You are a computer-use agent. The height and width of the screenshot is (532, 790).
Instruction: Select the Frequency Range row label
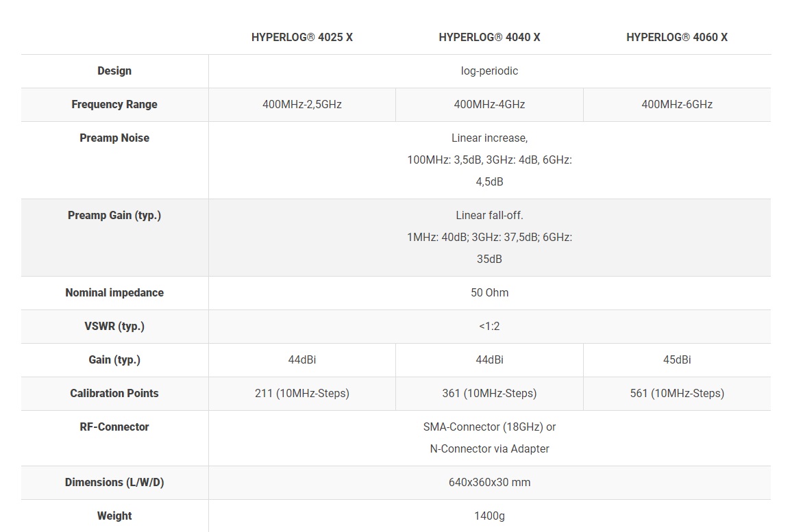point(114,104)
